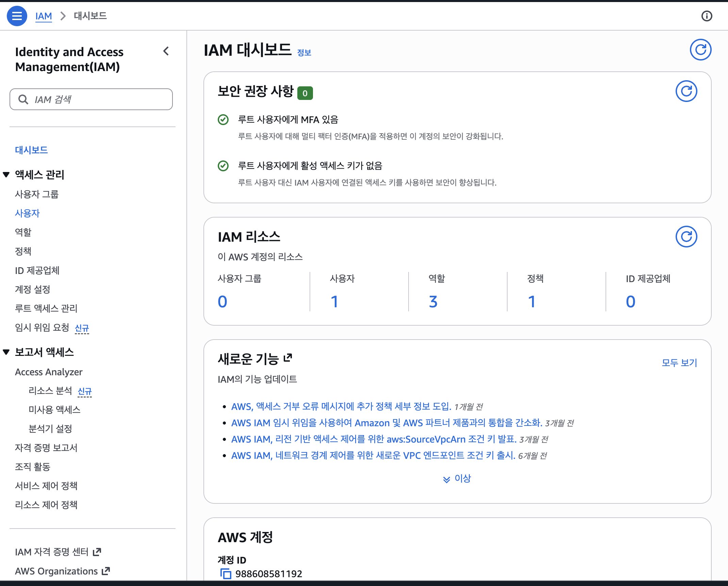Click the IAM breadcrumb link
This screenshot has width=728, height=586.
pyautogui.click(x=43, y=16)
